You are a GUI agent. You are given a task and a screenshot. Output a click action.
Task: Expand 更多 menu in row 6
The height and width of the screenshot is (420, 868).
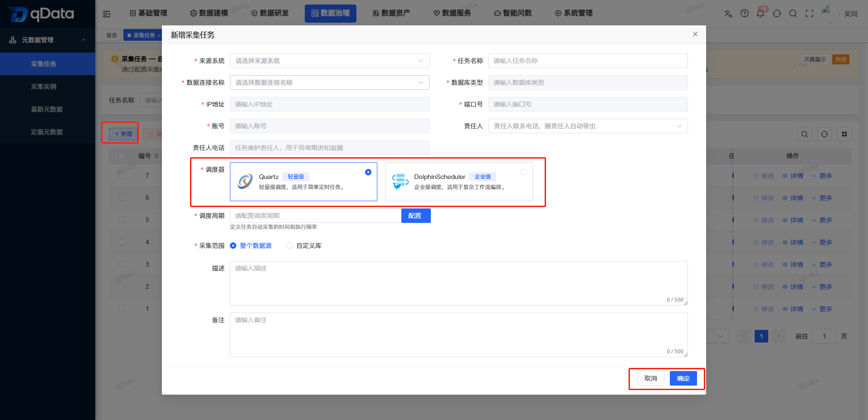coord(822,198)
